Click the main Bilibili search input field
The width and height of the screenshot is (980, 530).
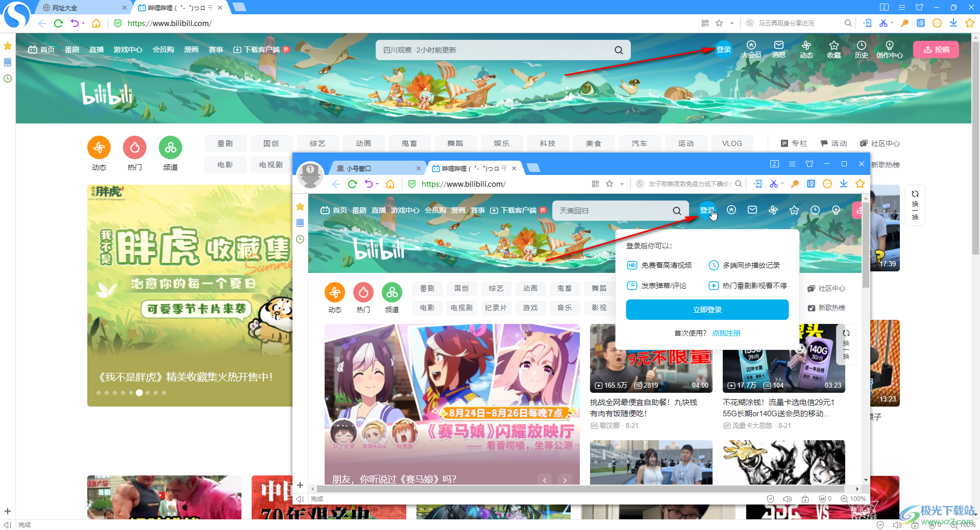(x=495, y=50)
